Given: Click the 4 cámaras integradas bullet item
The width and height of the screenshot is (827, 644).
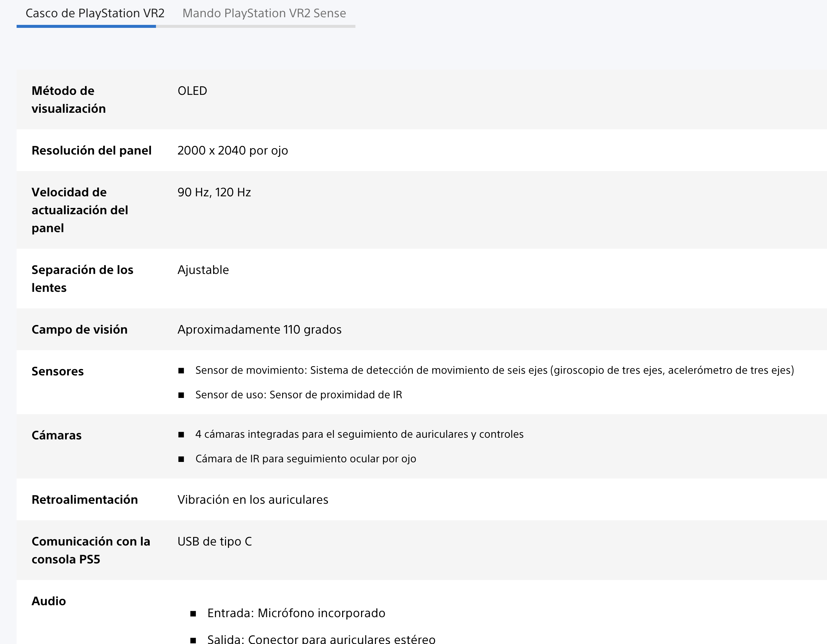Looking at the screenshot, I should point(359,434).
